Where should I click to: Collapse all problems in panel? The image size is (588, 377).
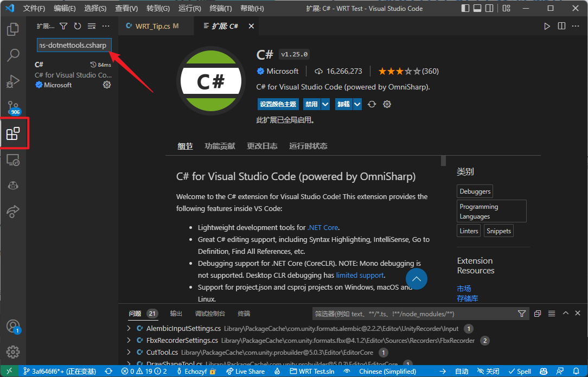click(x=538, y=314)
